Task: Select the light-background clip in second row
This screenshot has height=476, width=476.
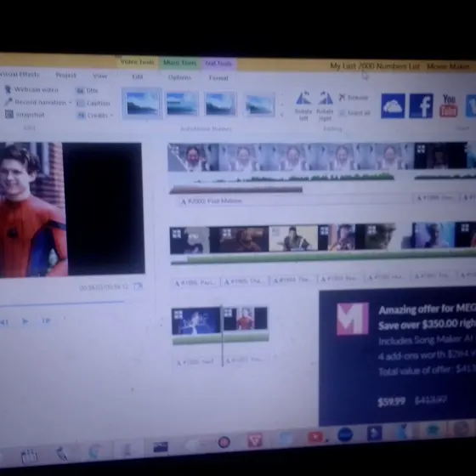Action: [x=293, y=238]
